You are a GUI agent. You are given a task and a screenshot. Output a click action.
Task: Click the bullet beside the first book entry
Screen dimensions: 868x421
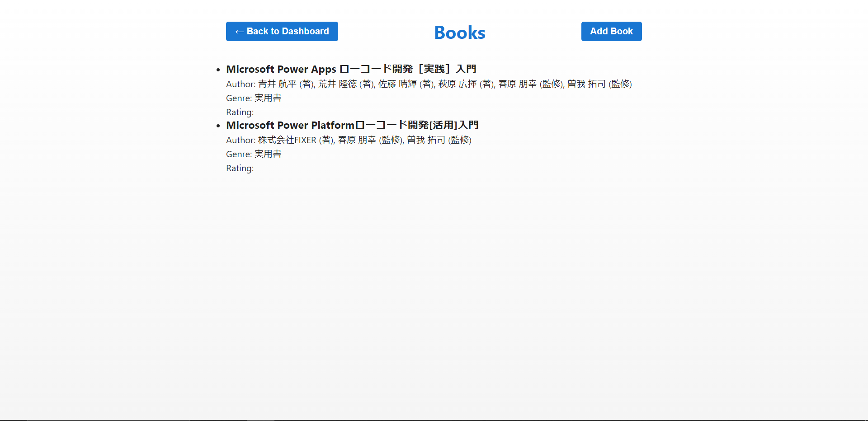point(218,69)
